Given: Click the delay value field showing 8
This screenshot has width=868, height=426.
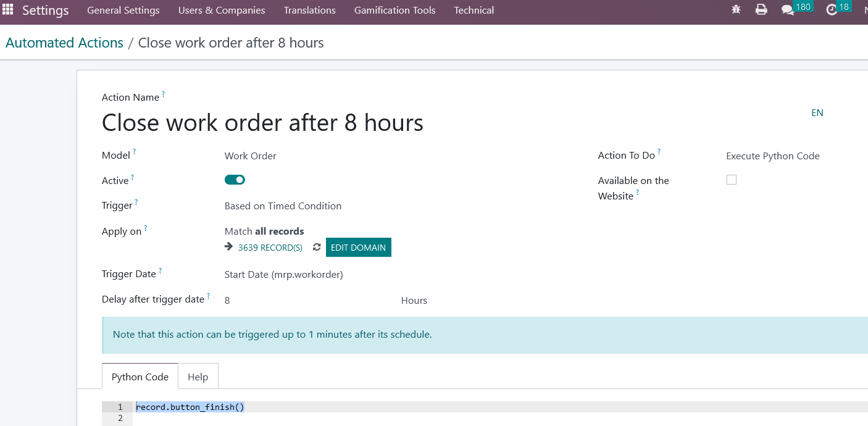Looking at the screenshot, I should (309, 301).
